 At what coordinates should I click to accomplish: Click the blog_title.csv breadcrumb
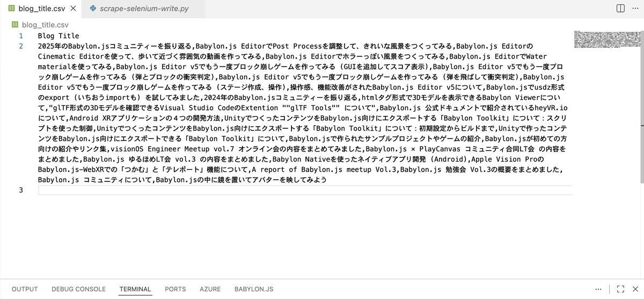(45, 25)
